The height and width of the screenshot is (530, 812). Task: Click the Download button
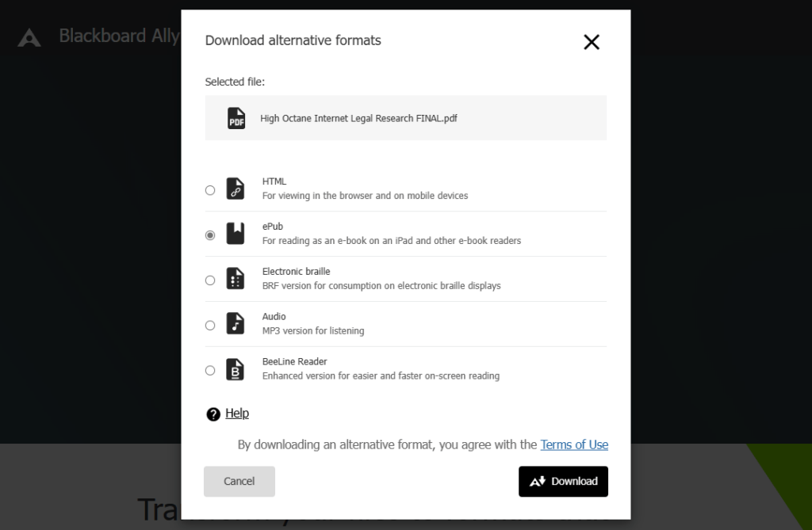pyautogui.click(x=563, y=481)
